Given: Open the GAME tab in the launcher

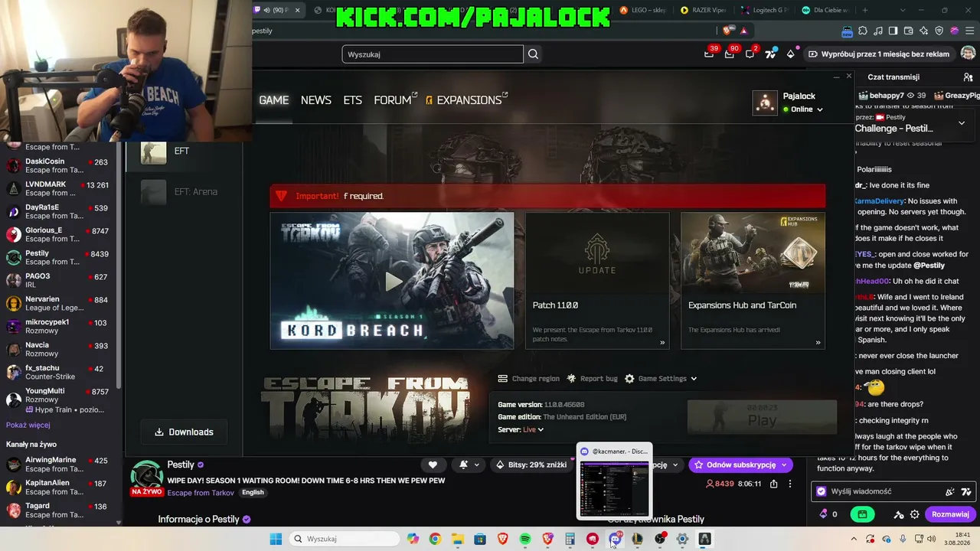Looking at the screenshot, I should [x=273, y=100].
